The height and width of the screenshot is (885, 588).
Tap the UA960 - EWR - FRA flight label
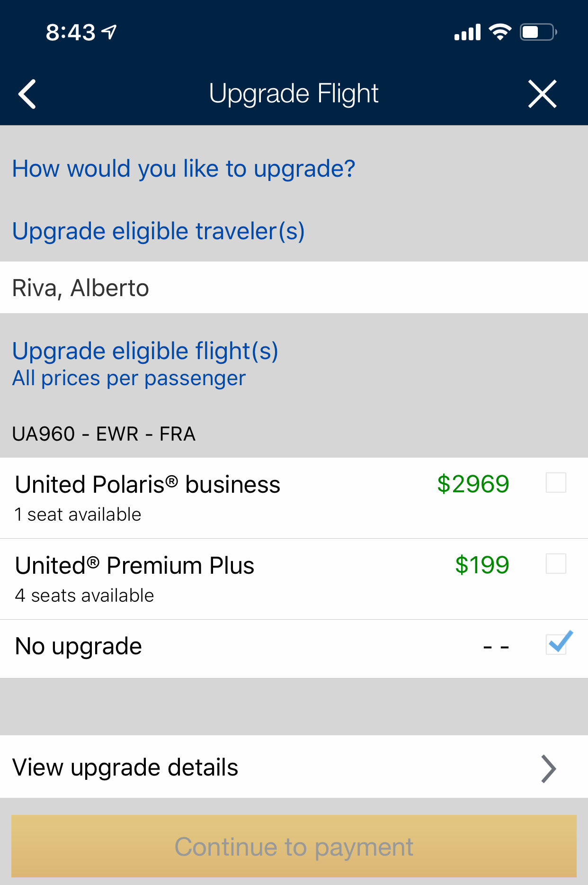point(104,434)
